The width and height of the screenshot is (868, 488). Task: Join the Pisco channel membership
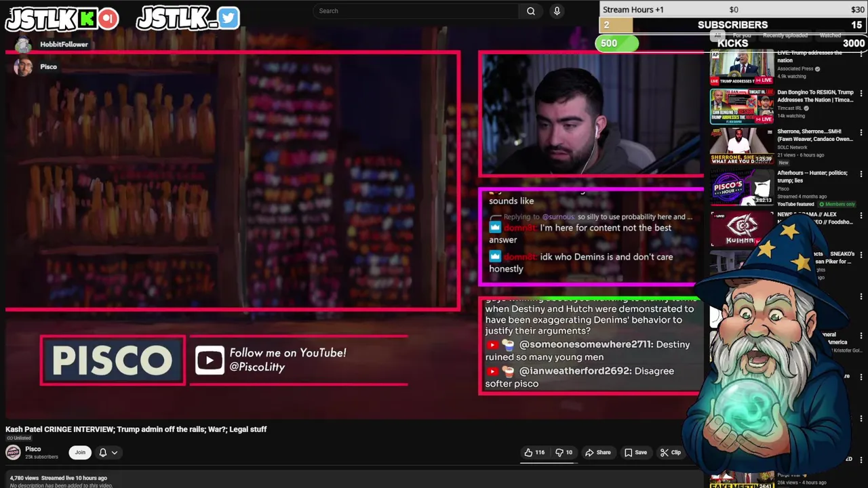coord(80,453)
